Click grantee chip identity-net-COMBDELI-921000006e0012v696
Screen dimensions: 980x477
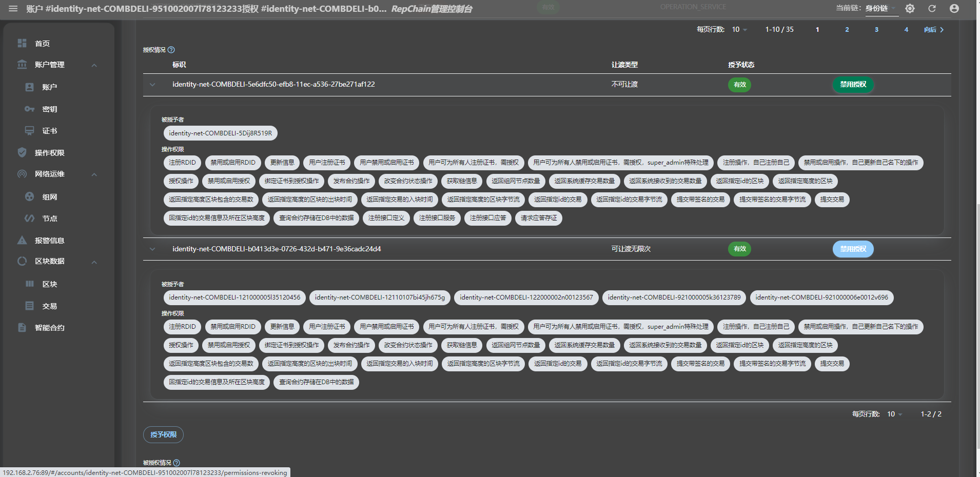click(x=821, y=297)
